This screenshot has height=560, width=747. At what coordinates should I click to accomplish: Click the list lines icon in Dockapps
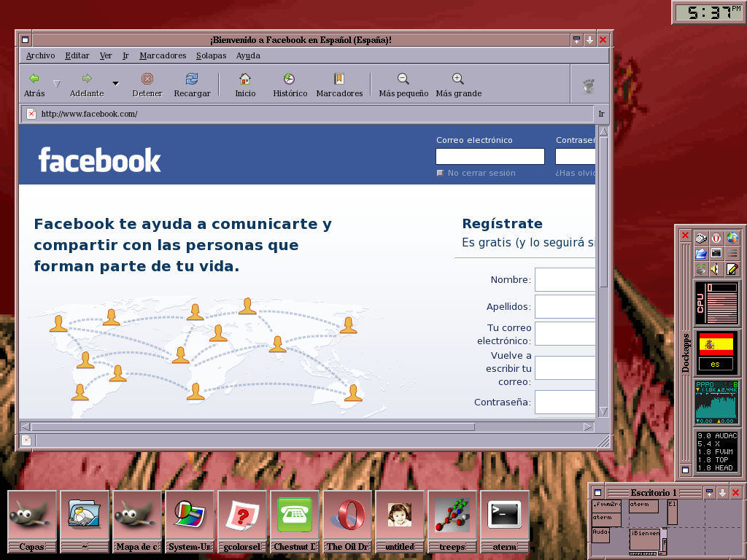[732, 253]
